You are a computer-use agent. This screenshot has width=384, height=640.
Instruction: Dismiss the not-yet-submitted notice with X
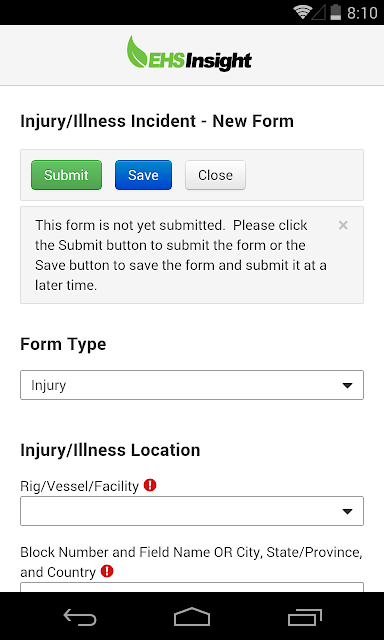click(343, 225)
